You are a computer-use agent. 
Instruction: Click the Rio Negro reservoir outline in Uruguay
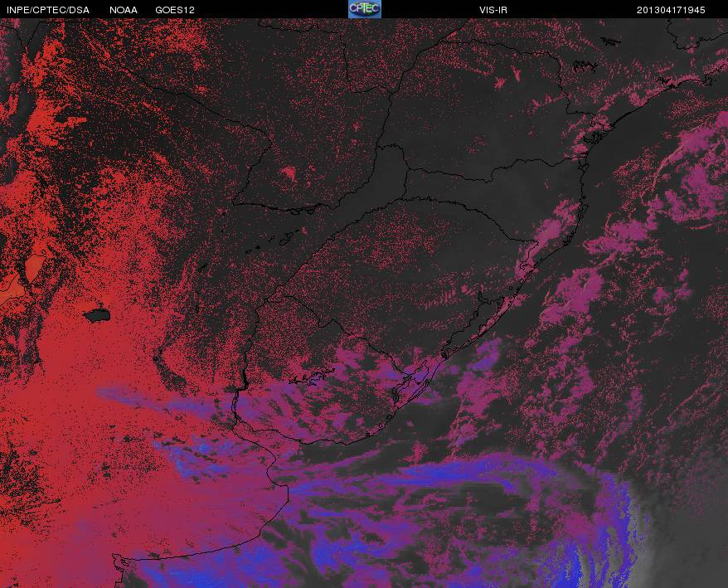coord(313,377)
